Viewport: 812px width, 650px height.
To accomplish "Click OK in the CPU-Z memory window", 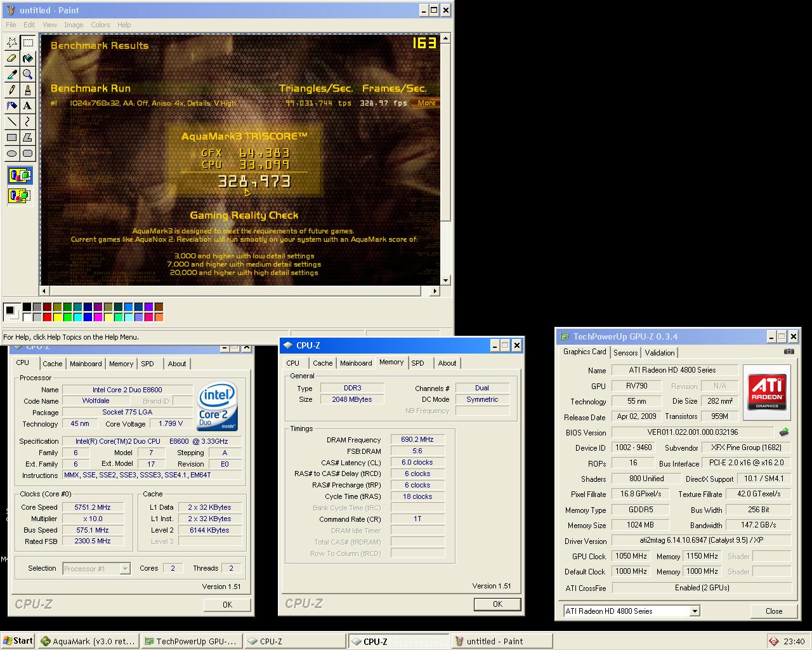I will pos(497,604).
